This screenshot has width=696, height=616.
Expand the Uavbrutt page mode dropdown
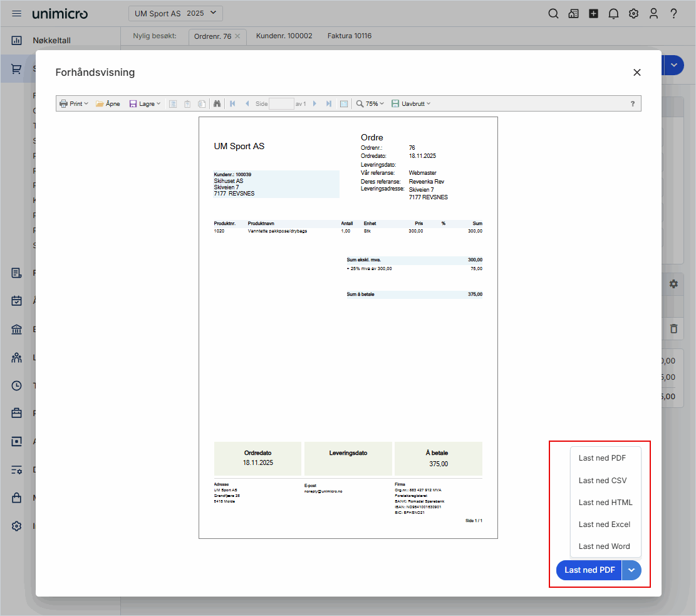point(411,104)
